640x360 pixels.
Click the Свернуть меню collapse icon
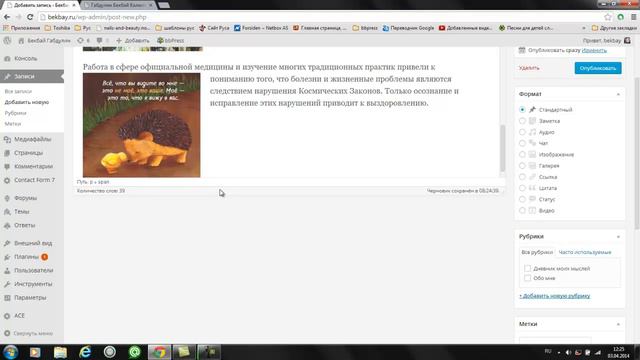pyautogui.click(x=7, y=333)
